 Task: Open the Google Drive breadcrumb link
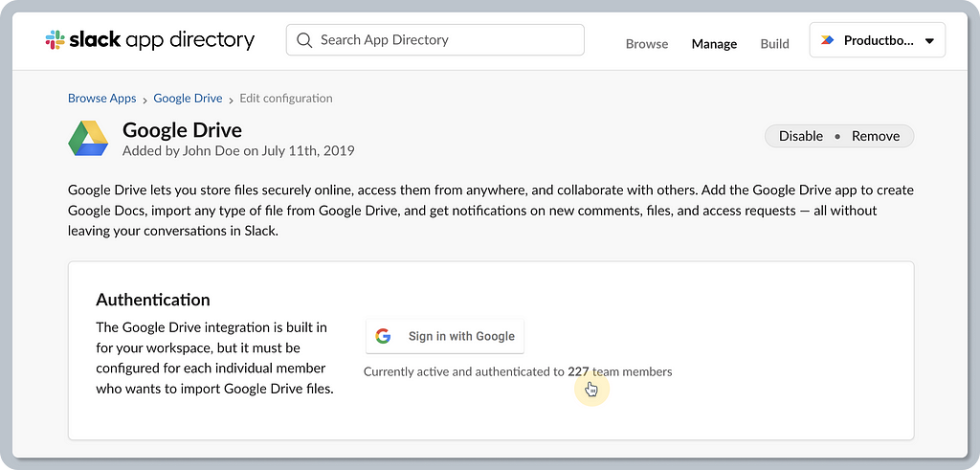pyautogui.click(x=188, y=99)
